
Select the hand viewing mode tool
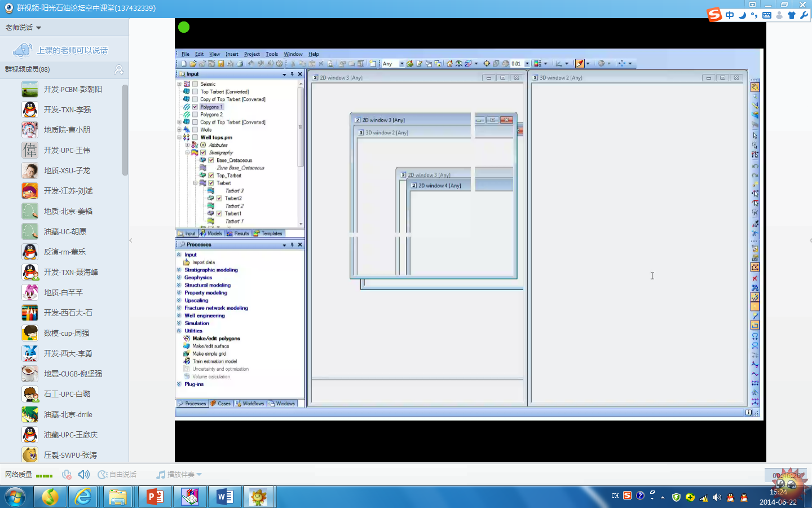754,87
